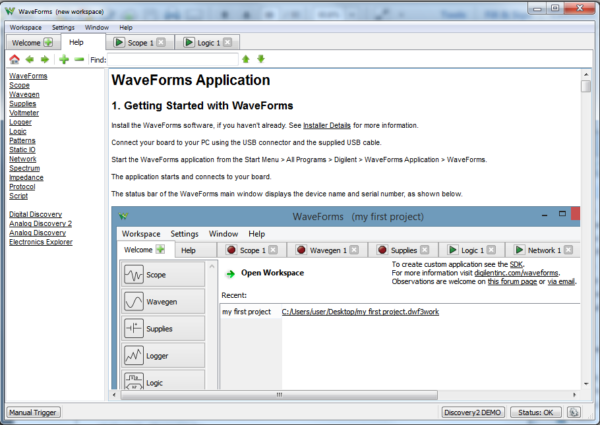Click the icon beside Status OK in the status bar

573,412
